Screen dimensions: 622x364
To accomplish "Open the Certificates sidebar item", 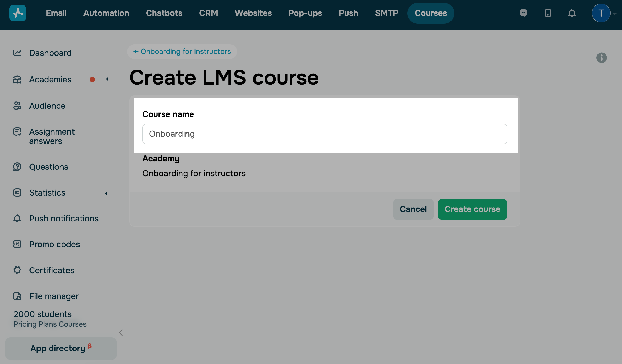I will tap(52, 270).
